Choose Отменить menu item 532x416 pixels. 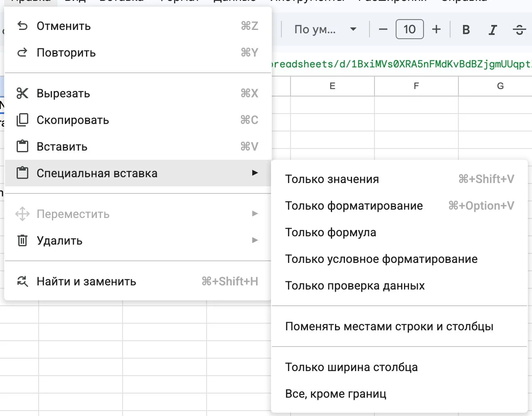click(x=138, y=26)
